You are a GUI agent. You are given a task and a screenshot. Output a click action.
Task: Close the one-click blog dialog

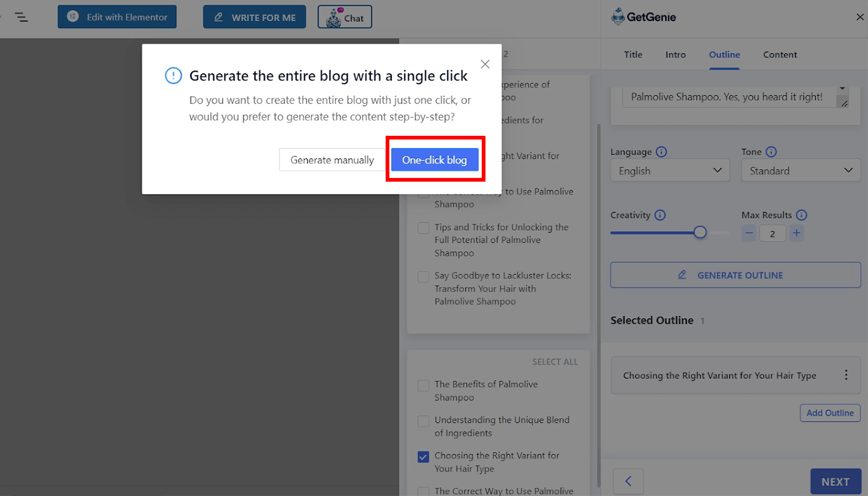point(485,64)
